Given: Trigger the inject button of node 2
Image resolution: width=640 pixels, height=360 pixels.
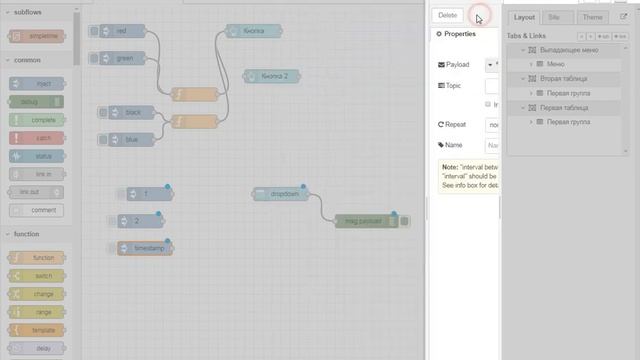Looking at the screenshot, I should coord(112,221).
